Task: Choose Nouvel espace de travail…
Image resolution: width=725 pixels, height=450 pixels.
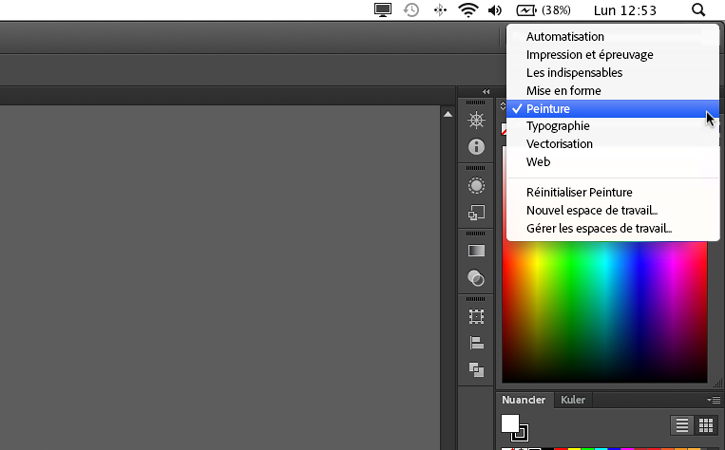Action: coord(613,210)
